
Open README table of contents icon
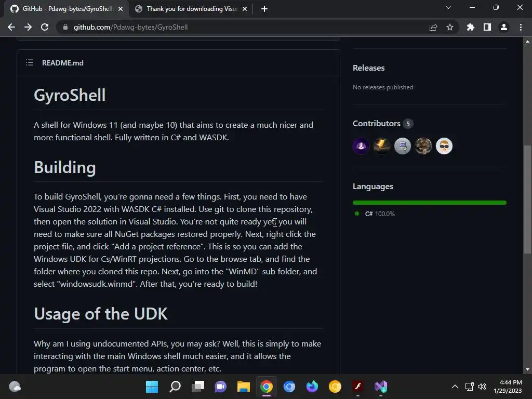[x=30, y=62]
